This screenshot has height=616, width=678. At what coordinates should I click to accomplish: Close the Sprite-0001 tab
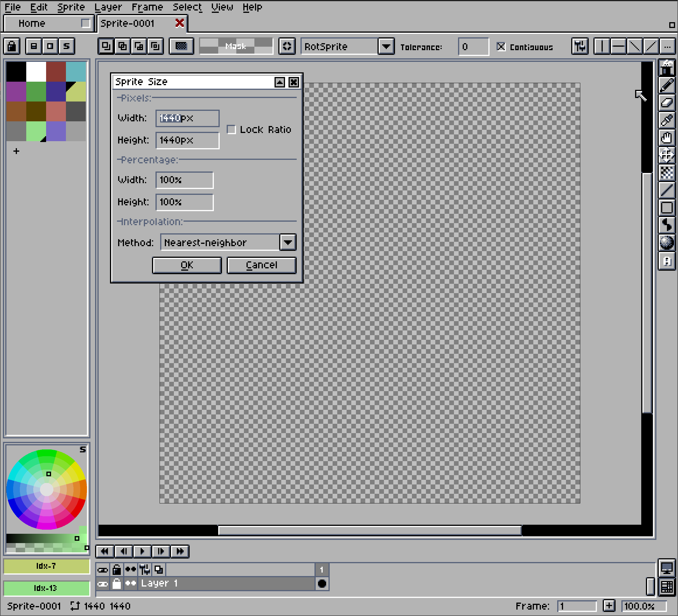180,23
